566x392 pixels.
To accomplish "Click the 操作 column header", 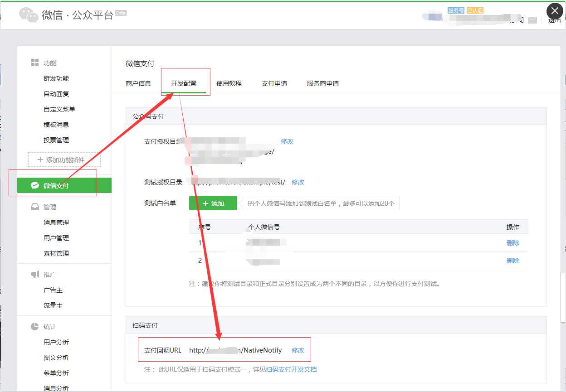I will (x=513, y=227).
